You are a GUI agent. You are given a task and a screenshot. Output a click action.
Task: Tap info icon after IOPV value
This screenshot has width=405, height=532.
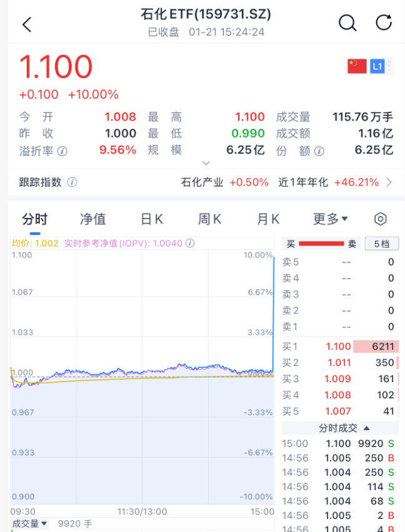tap(190, 244)
